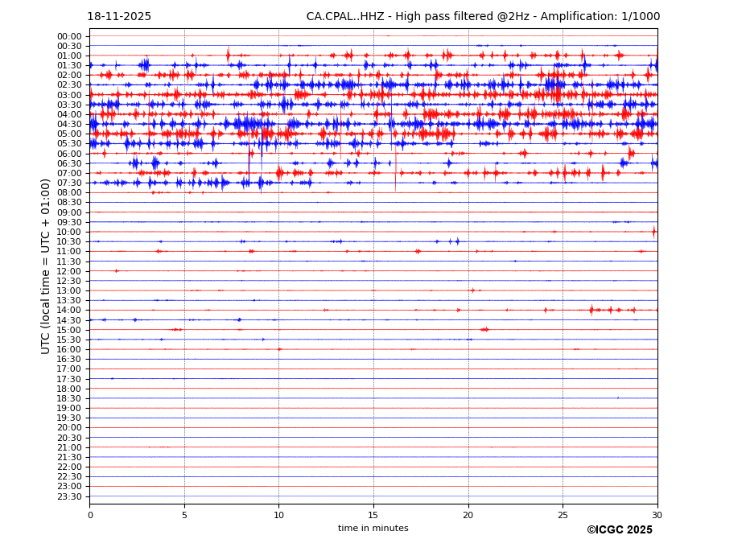746x560 pixels.
Task: Select the 07:00 time row label
Action: click(69, 173)
